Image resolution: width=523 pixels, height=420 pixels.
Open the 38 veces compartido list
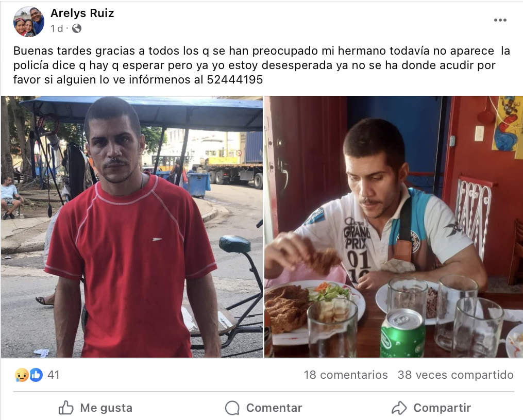[455, 375]
